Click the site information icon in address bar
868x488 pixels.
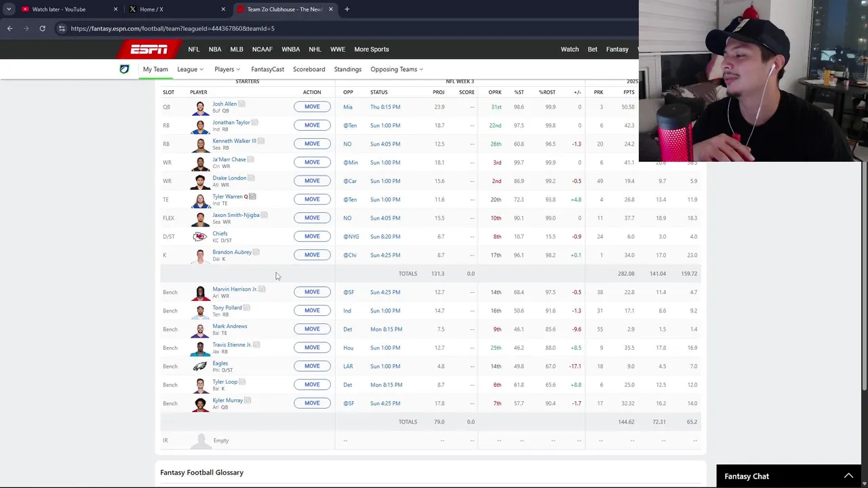click(62, 28)
